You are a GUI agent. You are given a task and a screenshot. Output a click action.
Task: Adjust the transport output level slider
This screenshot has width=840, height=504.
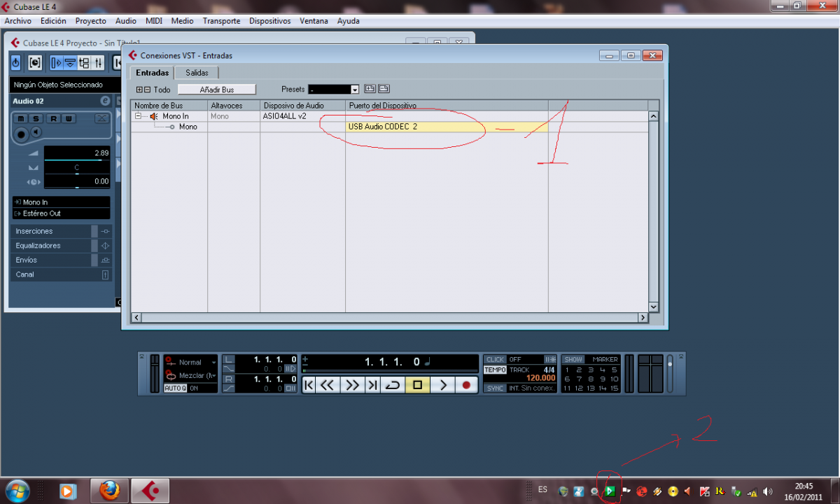click(x=670, y=373)
